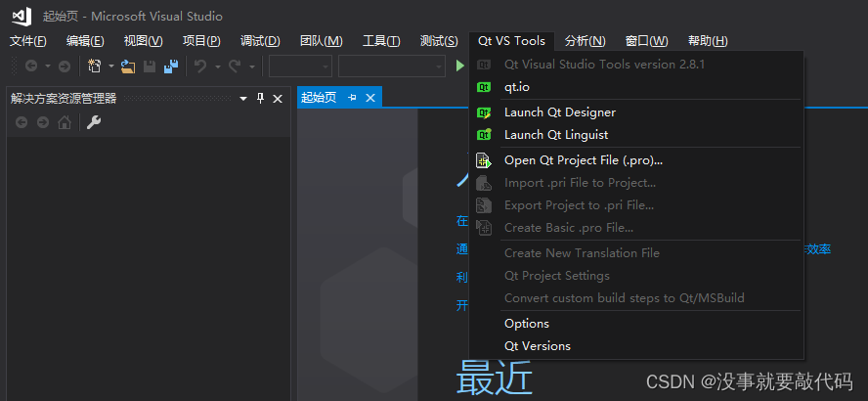Click the Visual Studio logo icon
Screen dimensions: 868x401
pos(22,17)
